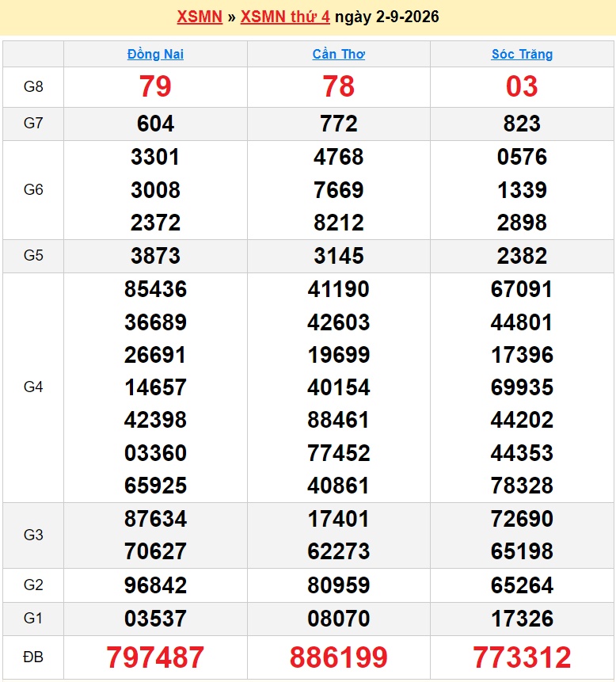Open the XSMN thứ 4 link
Viewport: 616px width, 682px height.
point(285,17)
